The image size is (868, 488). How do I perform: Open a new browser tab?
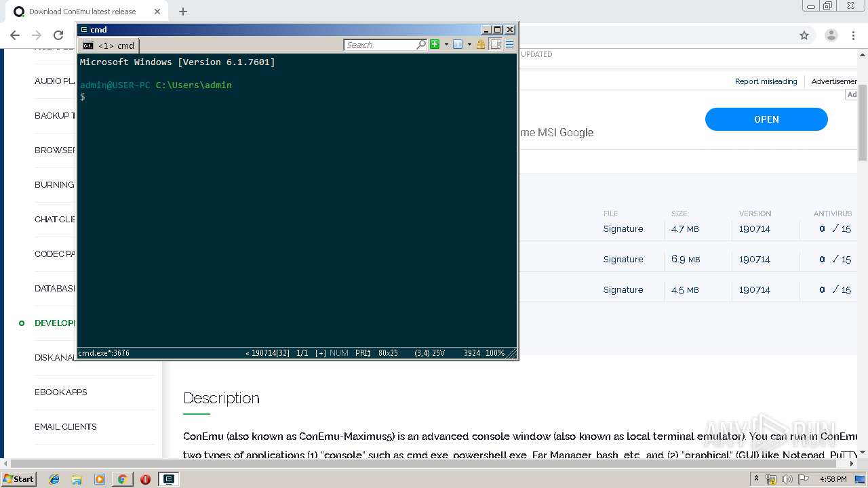pyautogui.click(x=183, y=12)
